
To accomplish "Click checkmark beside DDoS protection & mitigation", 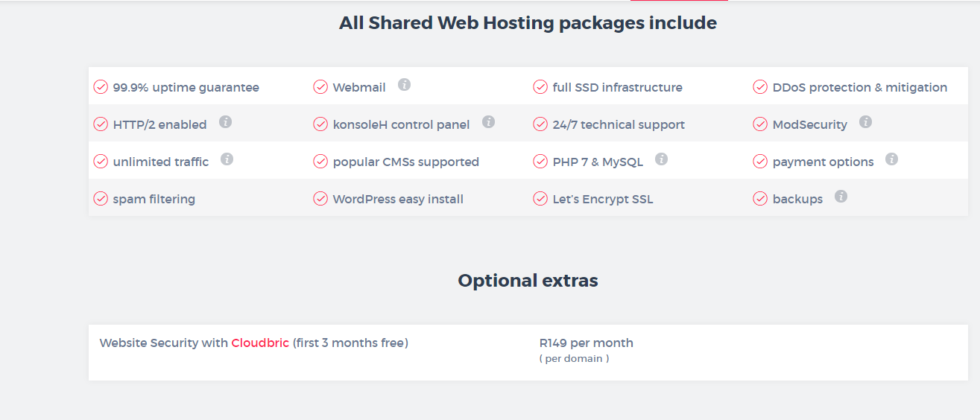I will point(760,87).
